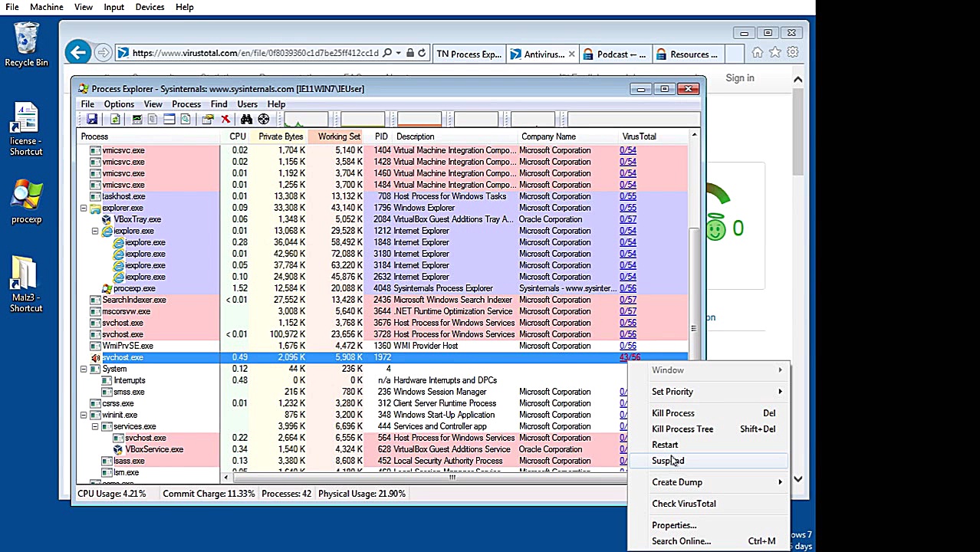Viewport: 980px width, 552px height.
Task: Click the Internet Explorer Home icon
Action: point(758,53)
